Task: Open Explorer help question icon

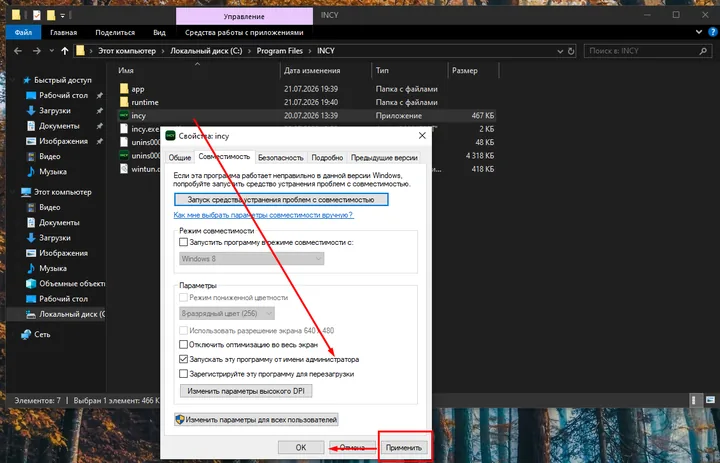Action: point(713,32)
